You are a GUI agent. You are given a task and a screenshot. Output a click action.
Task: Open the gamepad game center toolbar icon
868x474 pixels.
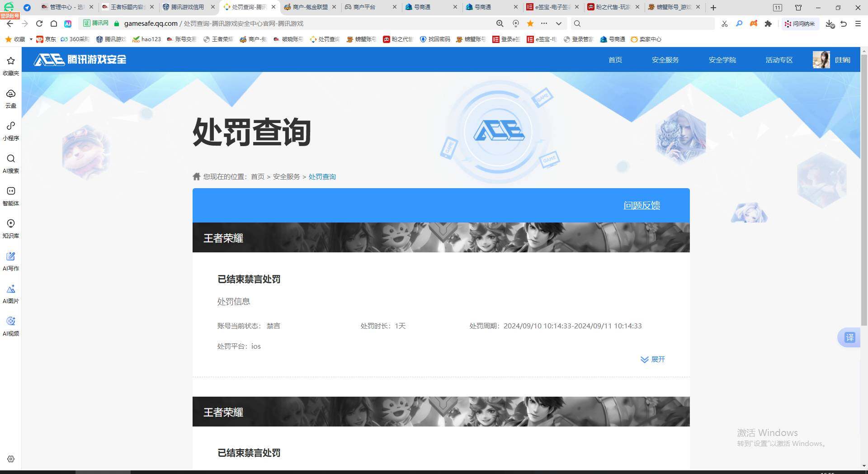pos(754,24)
